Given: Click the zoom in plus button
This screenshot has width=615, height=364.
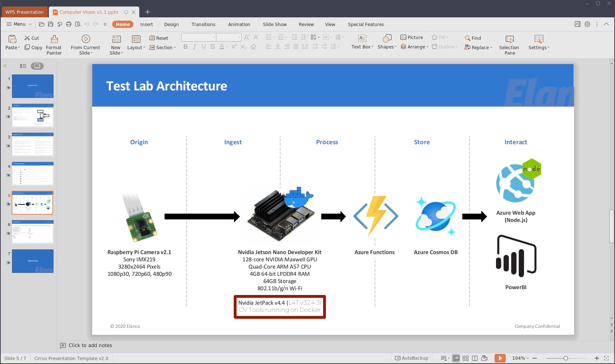Looking at the screenshot, I should pyautogui.click(x=597, y=358).
